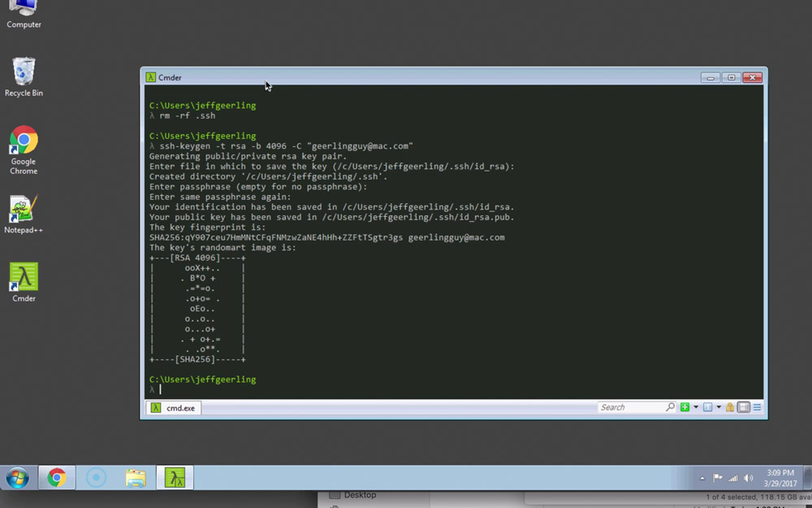Click the SHA256 key fingerprint line
Viewport: 812px width, 508px height.
point(326,237)
